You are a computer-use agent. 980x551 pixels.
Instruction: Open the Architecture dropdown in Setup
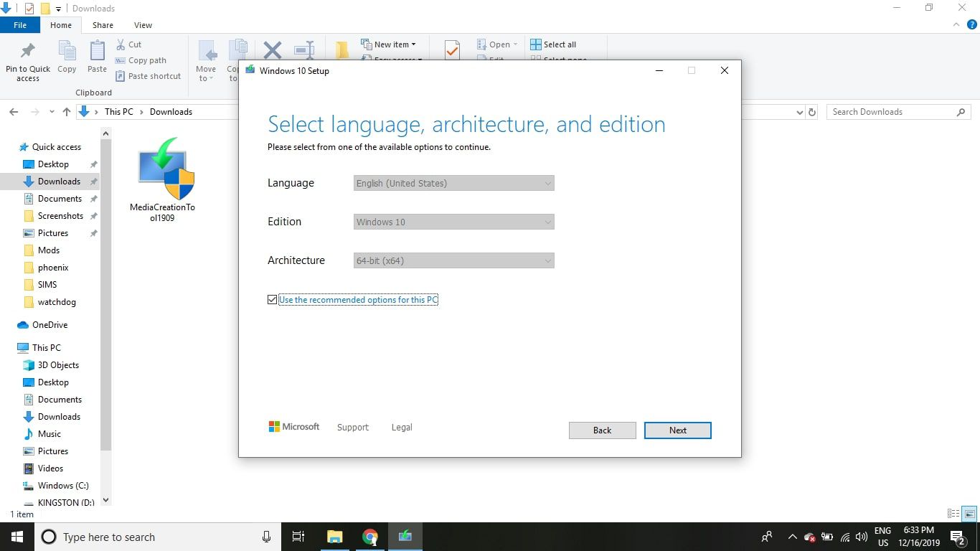454,260
